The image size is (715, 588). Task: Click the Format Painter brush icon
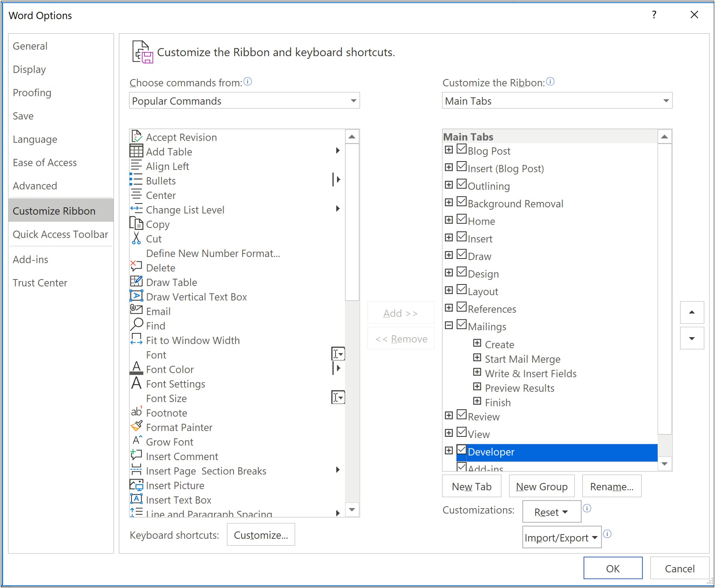[136, 426]
